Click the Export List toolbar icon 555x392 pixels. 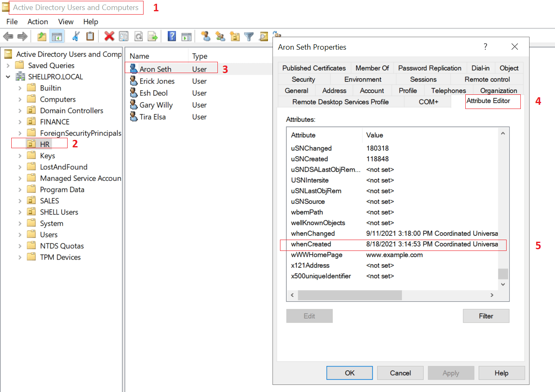[x=152, y=36]
